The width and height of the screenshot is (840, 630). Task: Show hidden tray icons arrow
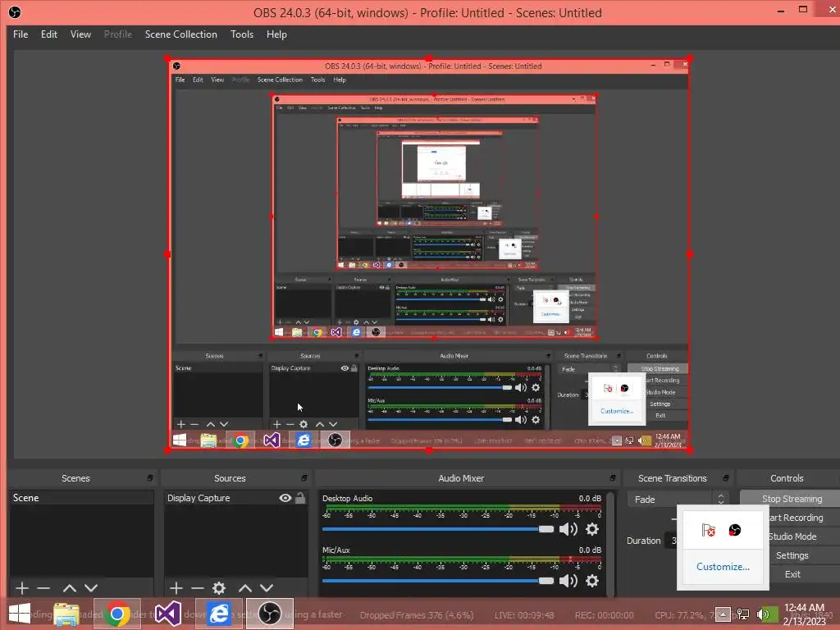click(723, 614)
